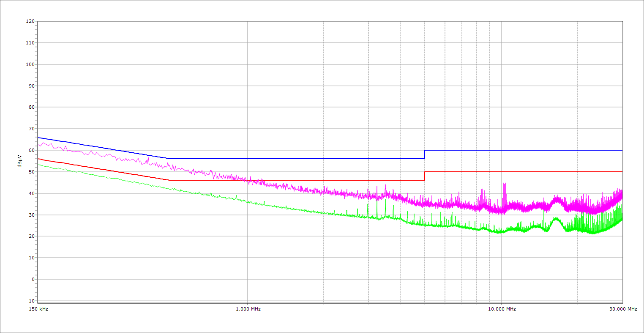This screenshot has width=644, height=333.
Task: Click the 10.000 MHz frequency label
Action: point(502,309)
